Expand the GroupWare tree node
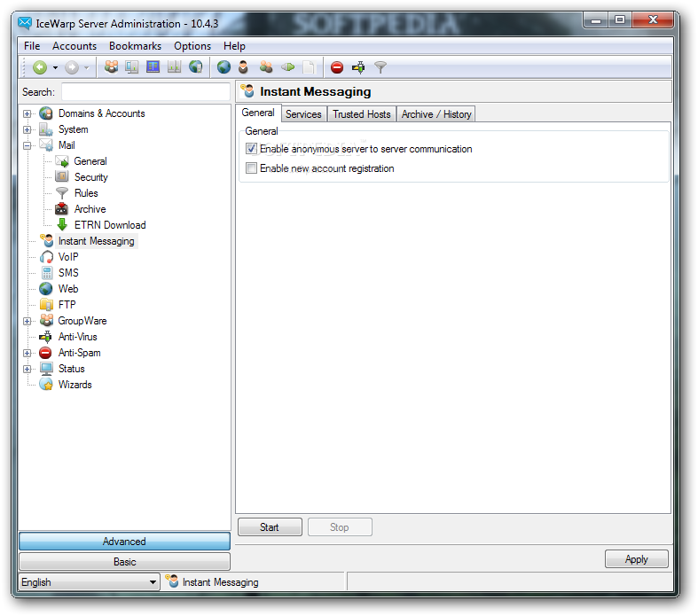The image size is (698, 616). coord(27,321)
